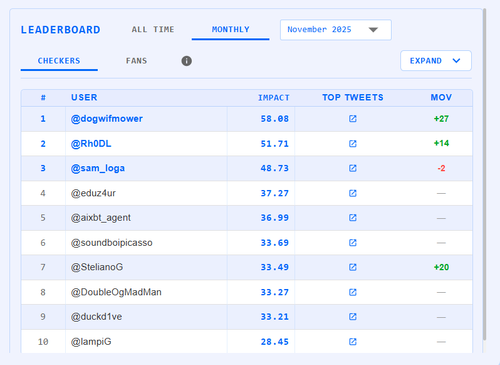The width and height of the screenshot is (500, 365).
Task: Click impact score 58.08
Action: (275, 119)
